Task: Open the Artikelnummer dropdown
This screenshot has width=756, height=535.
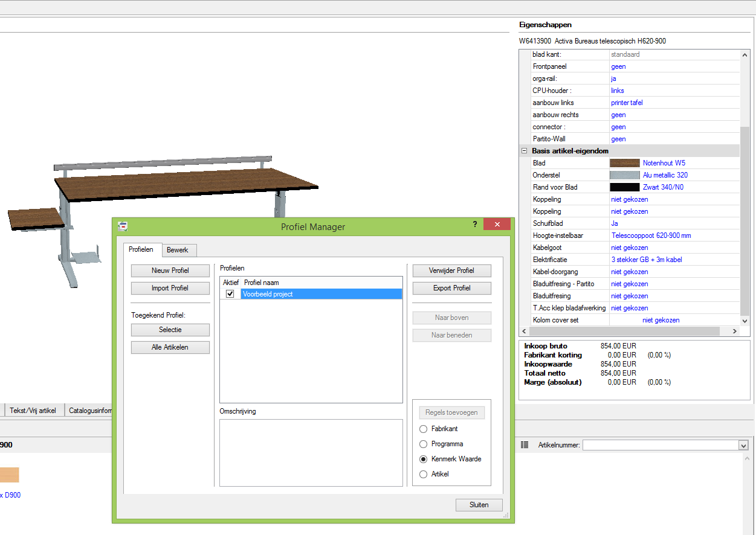Action: [743, 445]
